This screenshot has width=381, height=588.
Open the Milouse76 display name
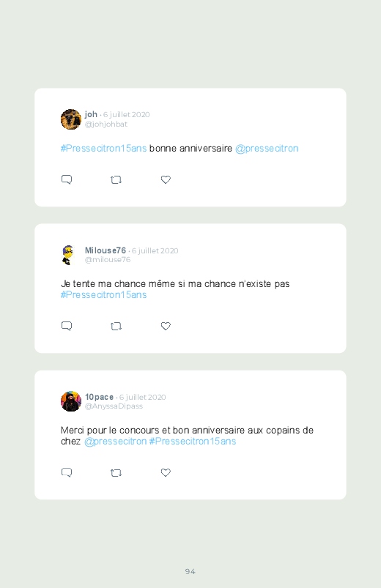coord(105,250)
